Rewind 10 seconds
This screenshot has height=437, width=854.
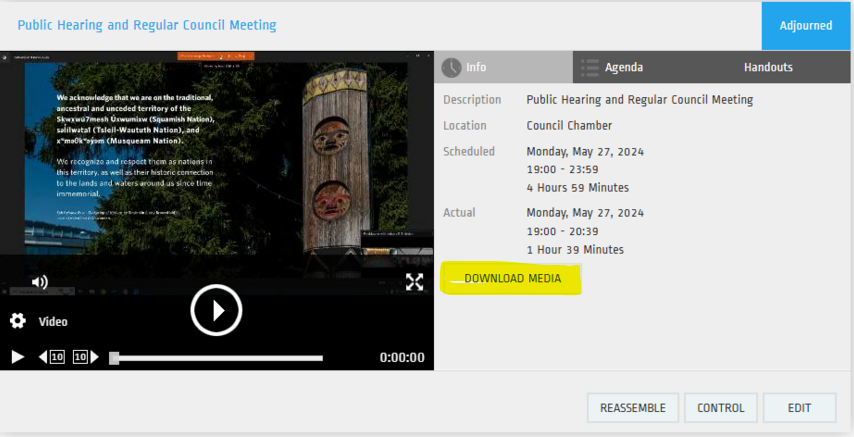[x=52, y=357]
